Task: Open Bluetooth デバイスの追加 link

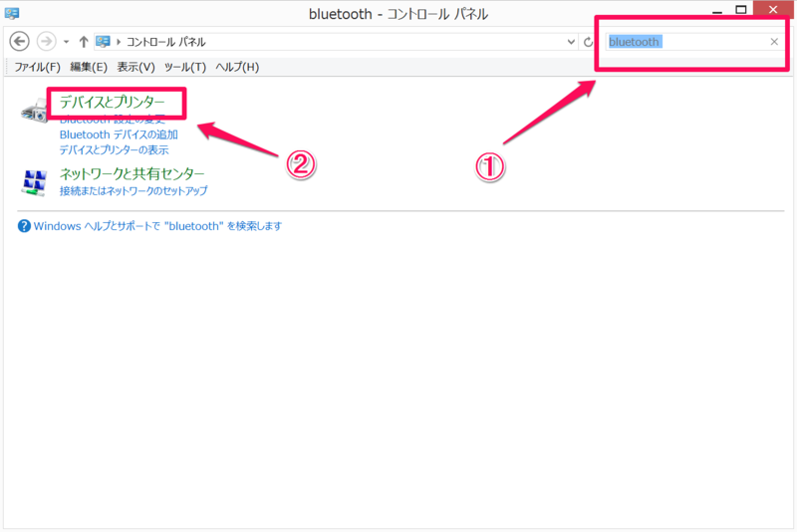Action: pos(119,134)
